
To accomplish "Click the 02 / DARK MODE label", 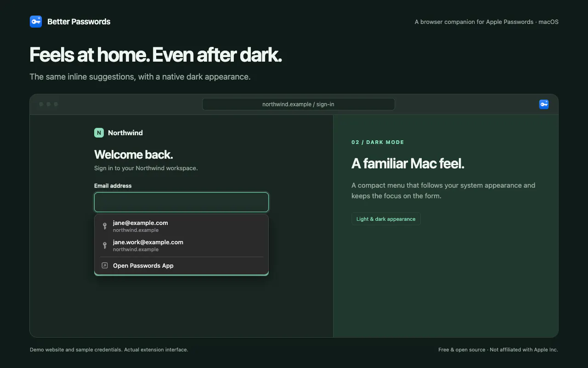I will coord(378,142).
